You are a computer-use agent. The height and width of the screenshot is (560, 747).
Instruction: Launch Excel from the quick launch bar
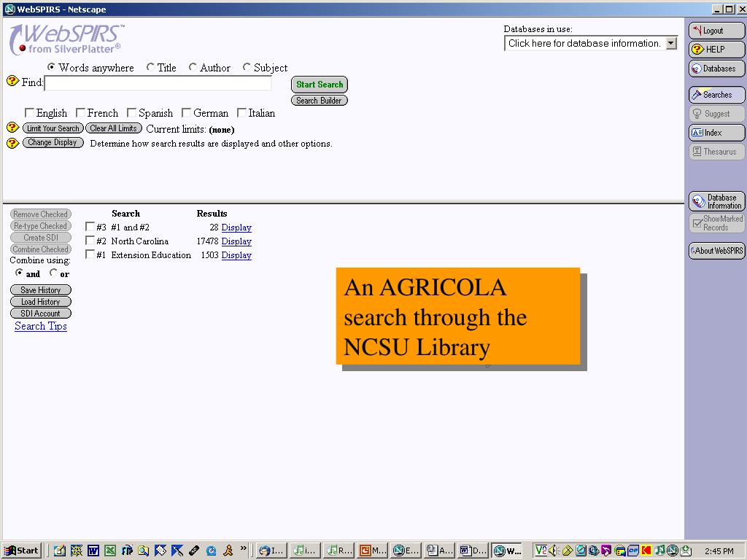pos(110,551)
